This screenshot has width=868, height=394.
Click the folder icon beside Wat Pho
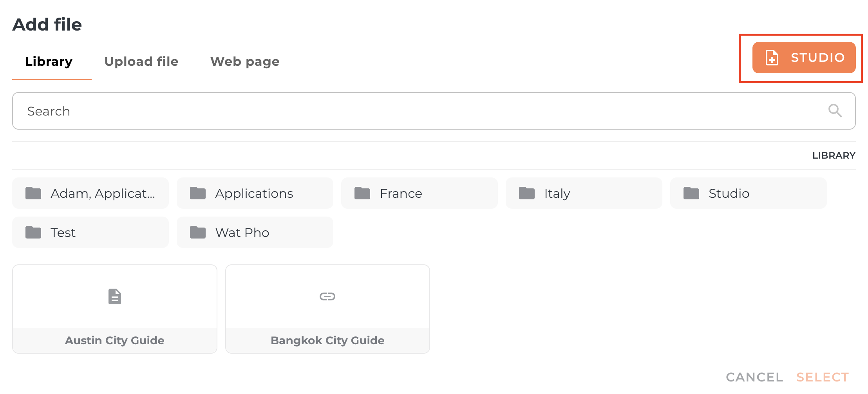198,232
